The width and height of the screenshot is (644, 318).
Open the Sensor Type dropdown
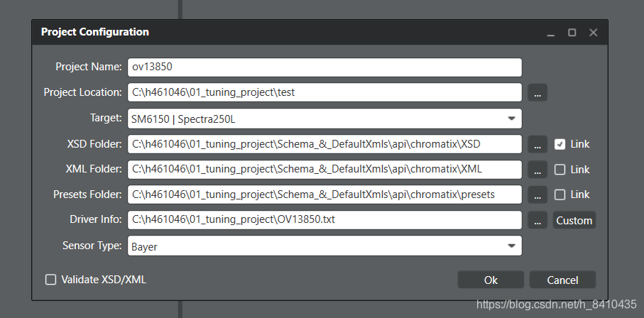tap(324, 246)
